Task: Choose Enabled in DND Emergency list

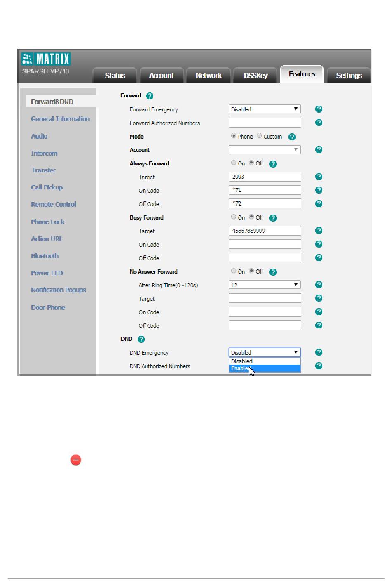Action: click(265, 368)
